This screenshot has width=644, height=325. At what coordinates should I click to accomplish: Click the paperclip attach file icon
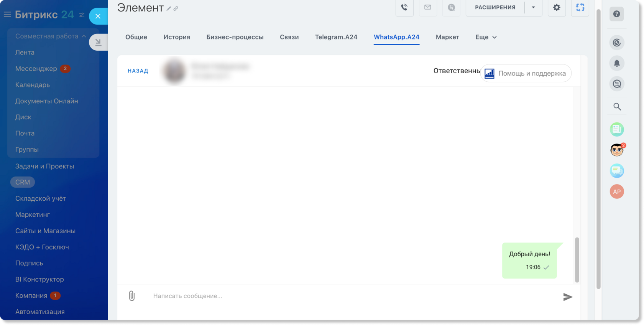coord(131,296)
